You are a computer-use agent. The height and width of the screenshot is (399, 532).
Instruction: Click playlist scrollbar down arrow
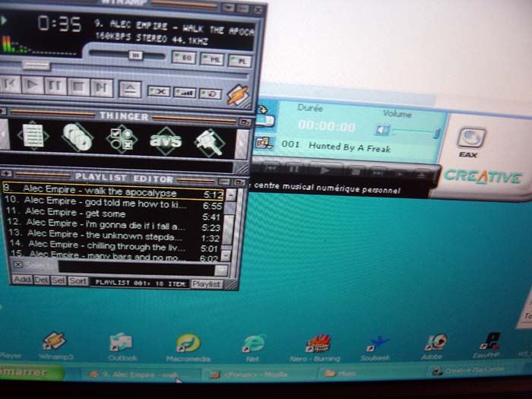pos(226,255)
